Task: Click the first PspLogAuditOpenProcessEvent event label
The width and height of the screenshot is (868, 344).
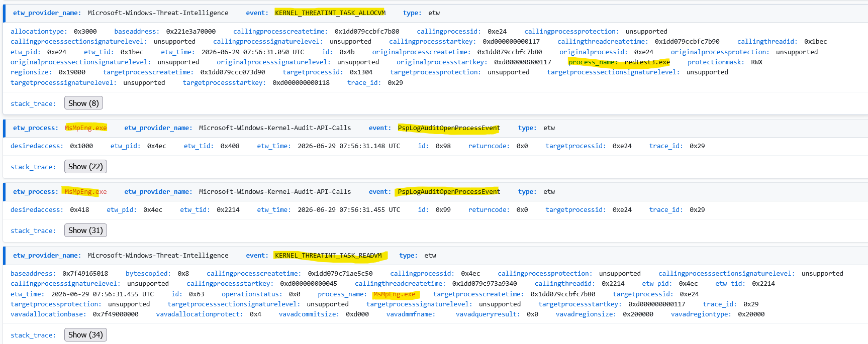Action: pyautogui.click(x=449, y=128)
